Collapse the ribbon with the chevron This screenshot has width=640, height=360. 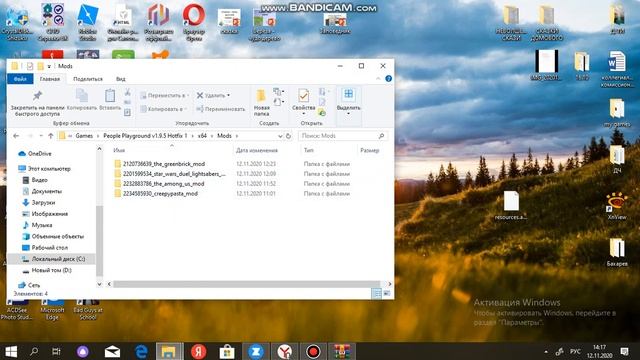tap(378, 78)
